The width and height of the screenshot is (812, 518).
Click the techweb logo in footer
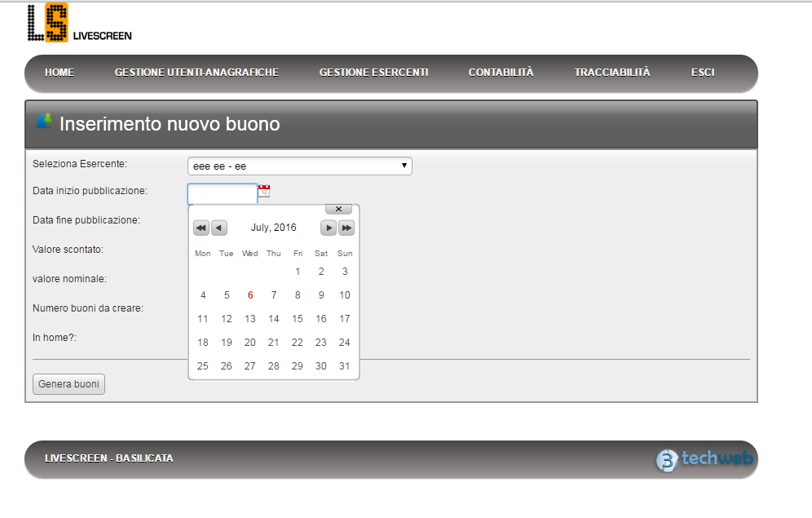click(704, 459)
